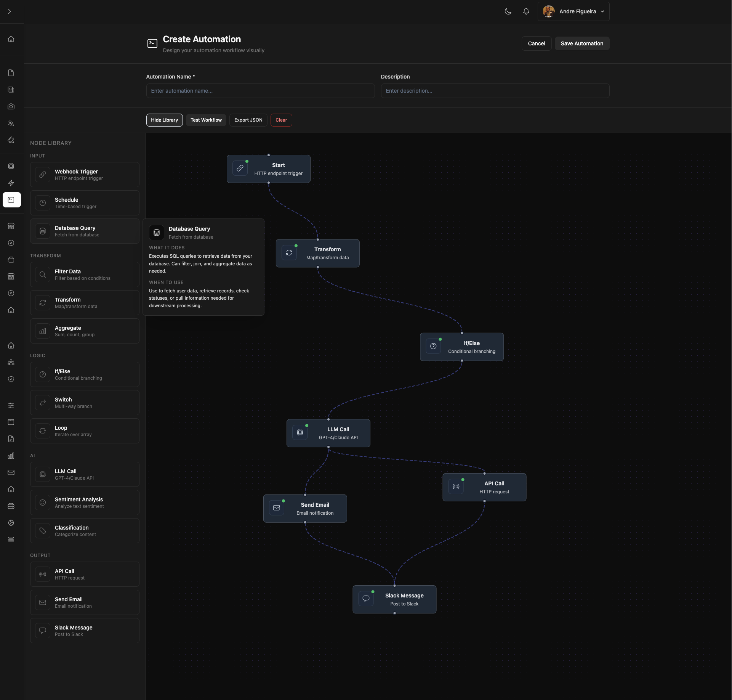This screenshot has height=700, width=732.
Task: Open document page icon in sidebar
Action: tap(11, 73)
